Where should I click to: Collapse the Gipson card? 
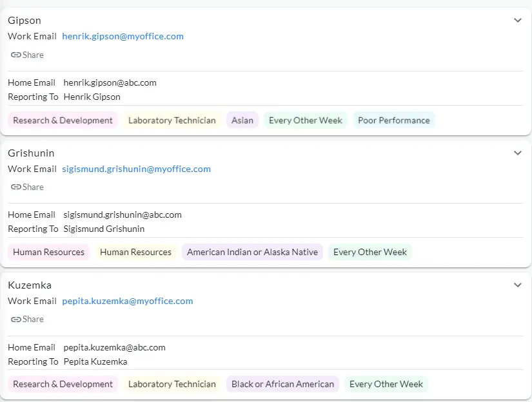coord(517,20)
